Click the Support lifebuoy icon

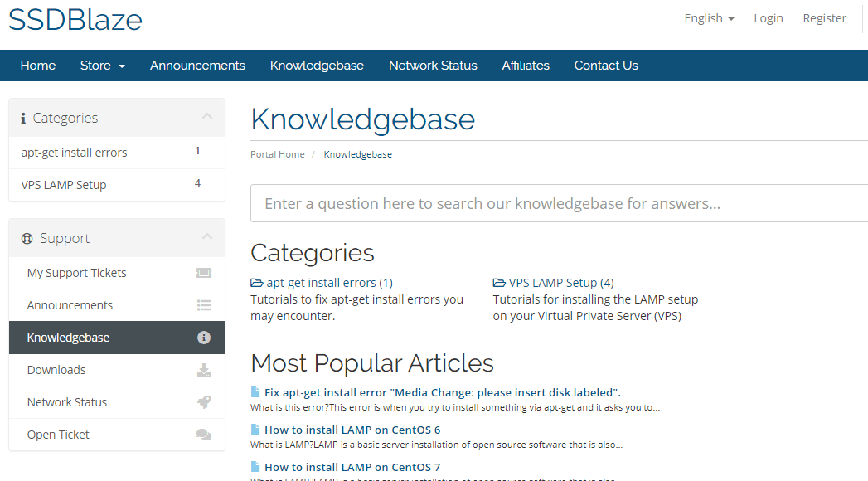[x=27, y=239]
